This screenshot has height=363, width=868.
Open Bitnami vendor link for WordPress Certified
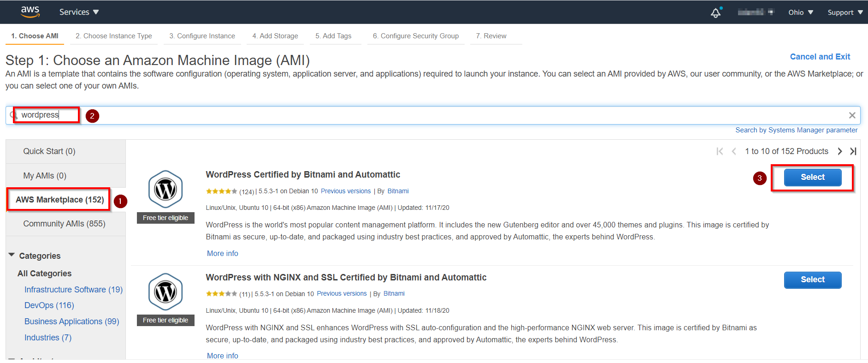398,191
